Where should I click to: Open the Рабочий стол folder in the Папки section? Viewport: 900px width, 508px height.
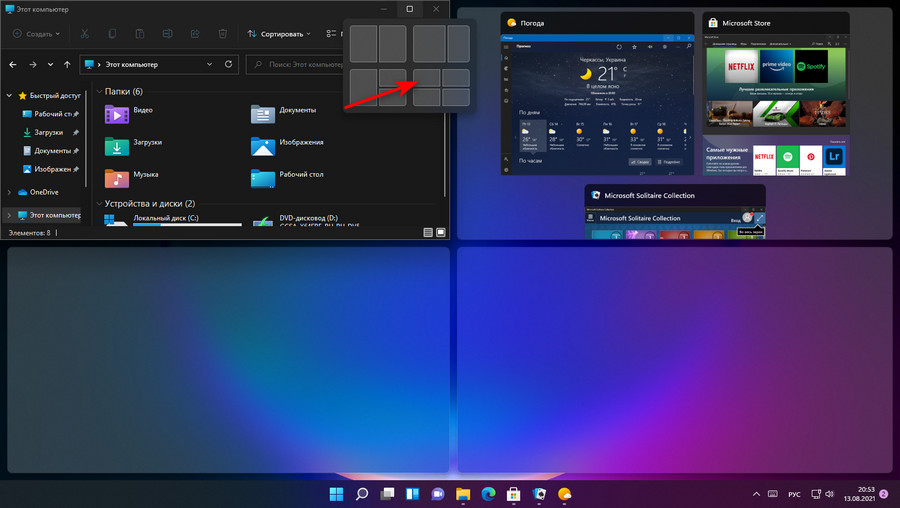pyautogui.click(x=287, y=178)
